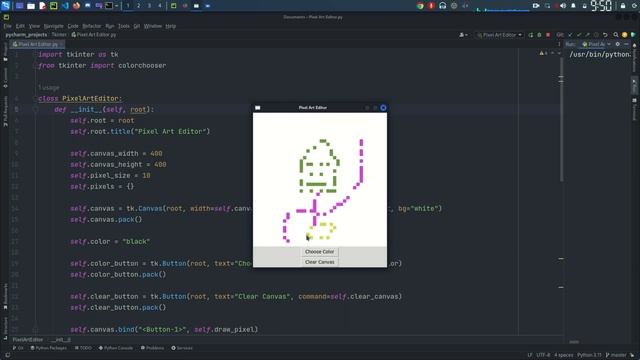The image size is (640, 360).
Task: Switch to virtual desktop 2
Action: [138, 6]
